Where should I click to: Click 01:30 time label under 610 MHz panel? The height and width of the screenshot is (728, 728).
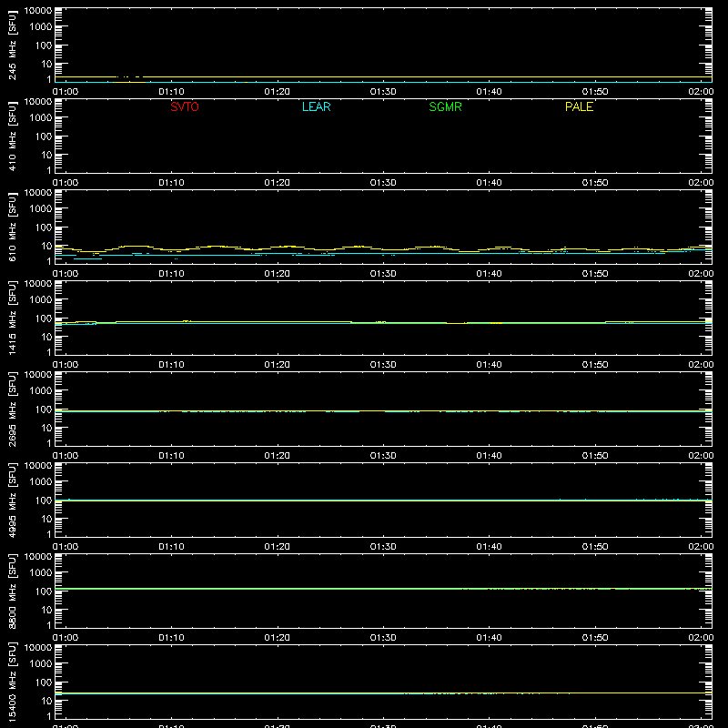click(x=383, y=274)
